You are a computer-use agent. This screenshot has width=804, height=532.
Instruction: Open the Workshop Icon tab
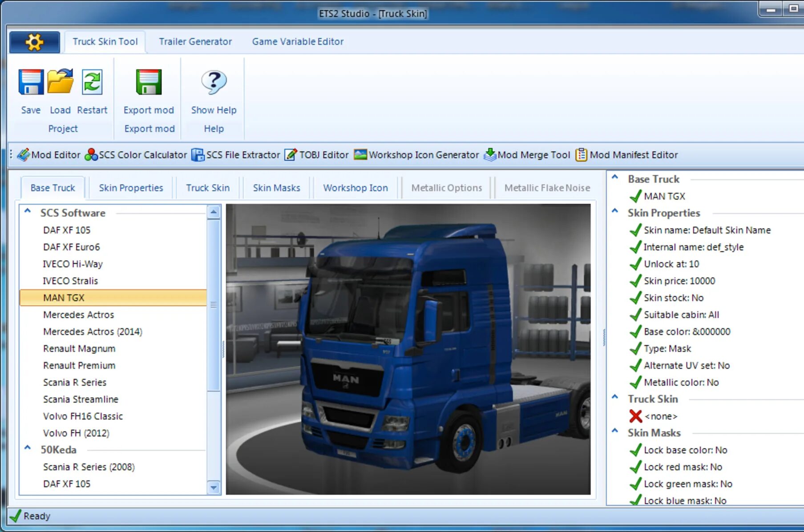355,188
